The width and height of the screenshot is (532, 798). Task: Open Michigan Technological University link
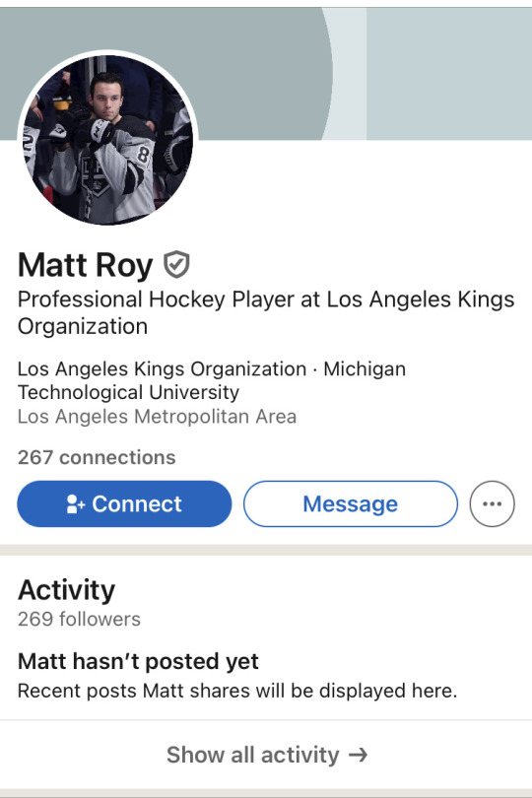tap(212, 380)
